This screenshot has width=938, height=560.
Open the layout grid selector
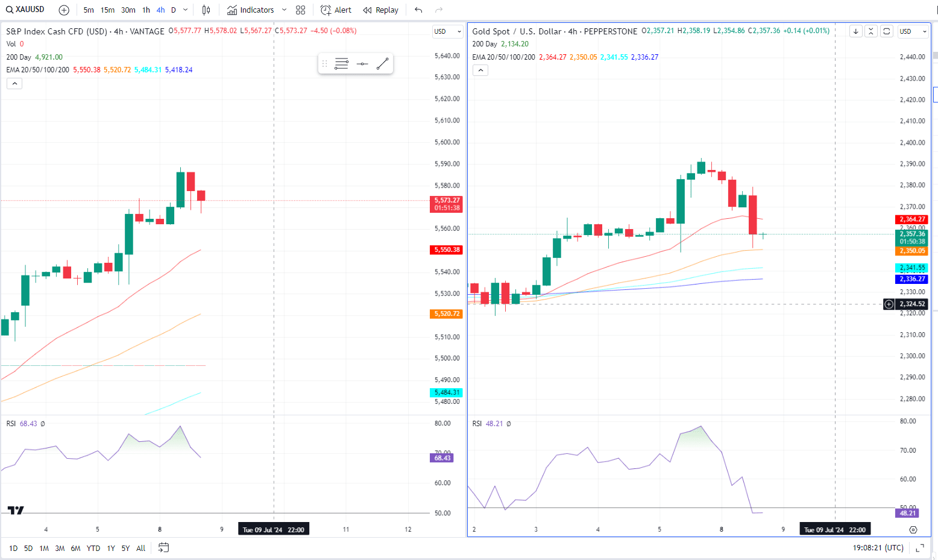300,10
